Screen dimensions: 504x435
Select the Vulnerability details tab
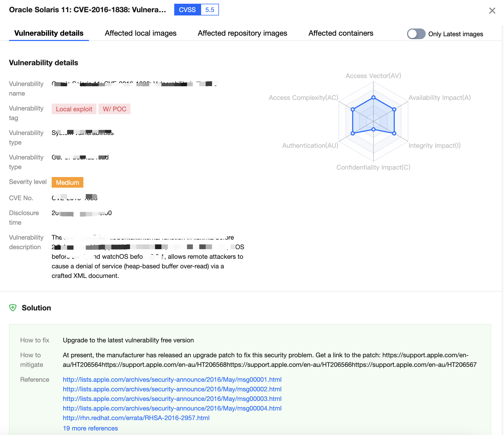click(x=49, y=33)
